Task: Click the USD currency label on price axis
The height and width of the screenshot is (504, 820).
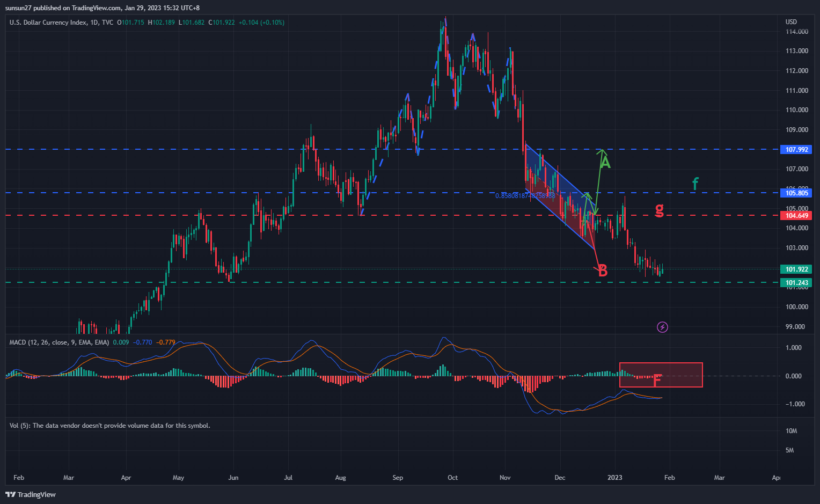Action: (x=791, y=22)
